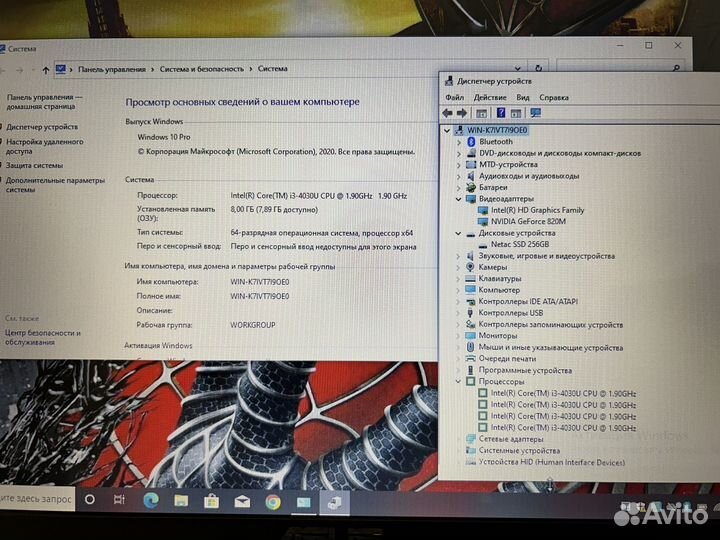Click the Device Manager taskbar icon
This screenshot has height=540, width=720.
334,503
